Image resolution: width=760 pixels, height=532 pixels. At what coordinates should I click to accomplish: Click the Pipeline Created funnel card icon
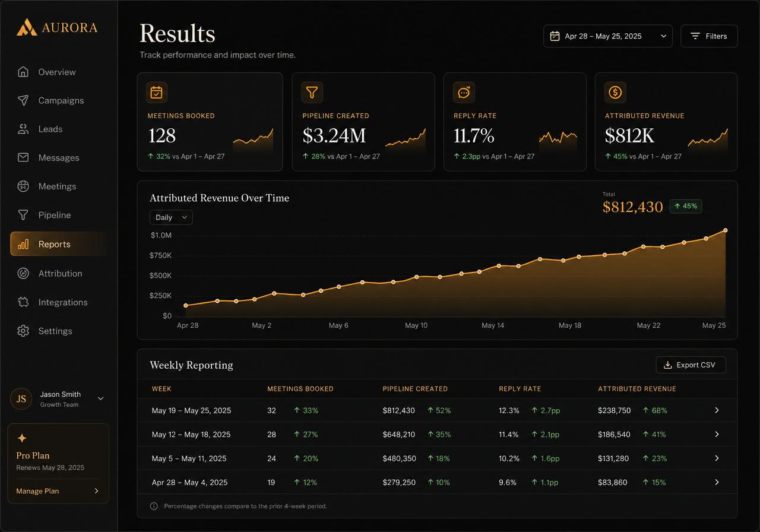pyautogui.click(x=312, y=92)
